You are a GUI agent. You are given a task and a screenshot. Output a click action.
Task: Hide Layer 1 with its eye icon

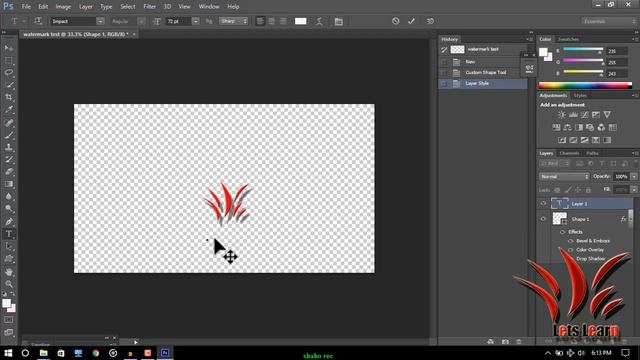click(x=543, y=203)
